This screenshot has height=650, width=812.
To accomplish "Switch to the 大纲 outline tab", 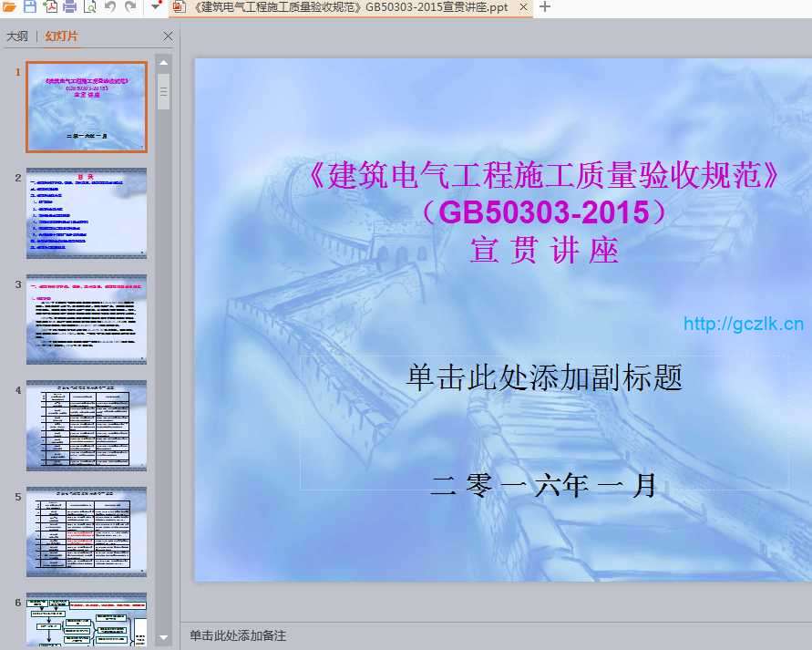I will 16,36.
